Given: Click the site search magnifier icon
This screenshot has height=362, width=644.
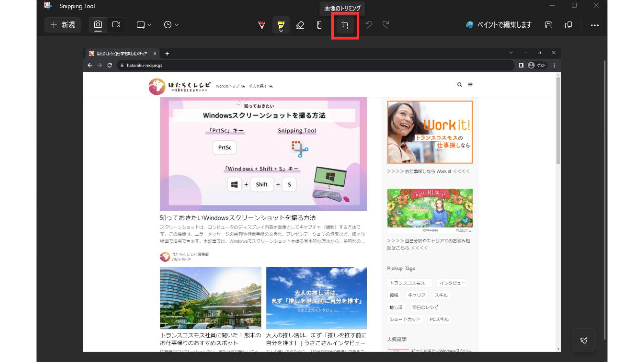Looking at the screenshot, I should tap(459, 85).
